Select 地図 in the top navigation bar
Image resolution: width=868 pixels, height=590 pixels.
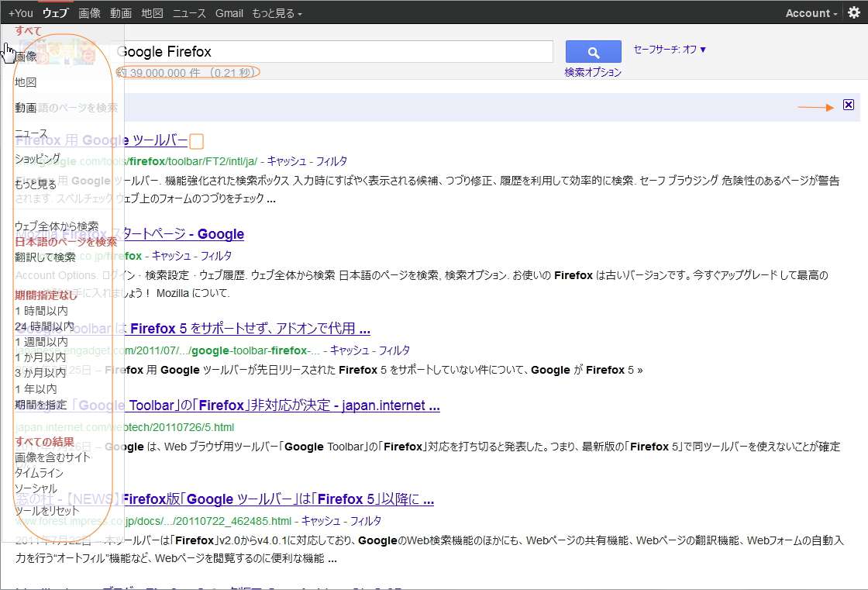152,13
